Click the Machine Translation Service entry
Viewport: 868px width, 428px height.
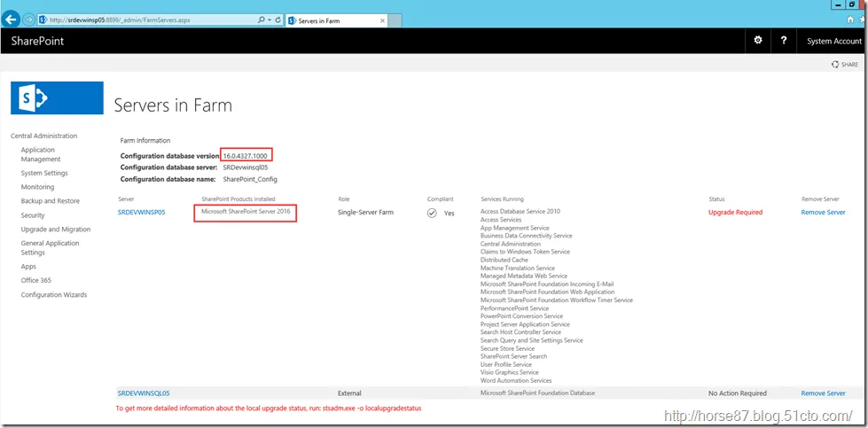pos(518,268)
